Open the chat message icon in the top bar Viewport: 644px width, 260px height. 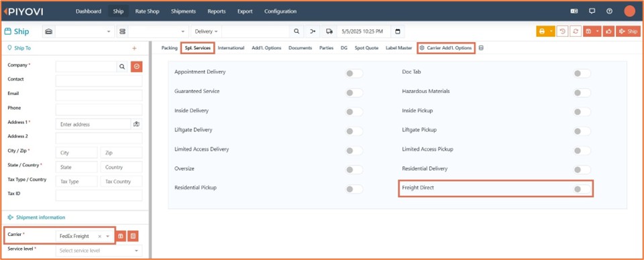tap(592, 11)
